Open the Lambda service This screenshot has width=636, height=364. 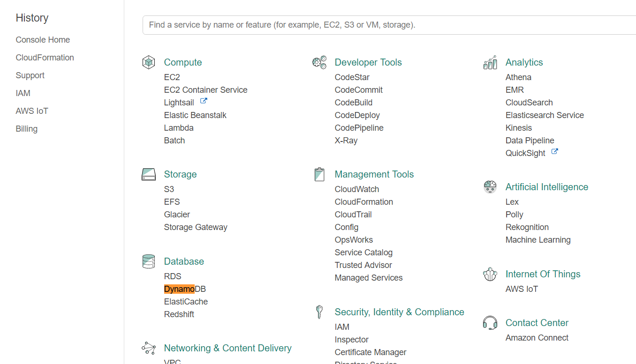click(179, 128)
